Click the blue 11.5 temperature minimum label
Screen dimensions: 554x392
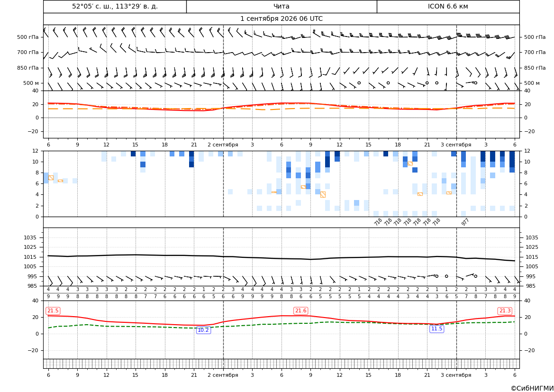click(x=436, y=329)
